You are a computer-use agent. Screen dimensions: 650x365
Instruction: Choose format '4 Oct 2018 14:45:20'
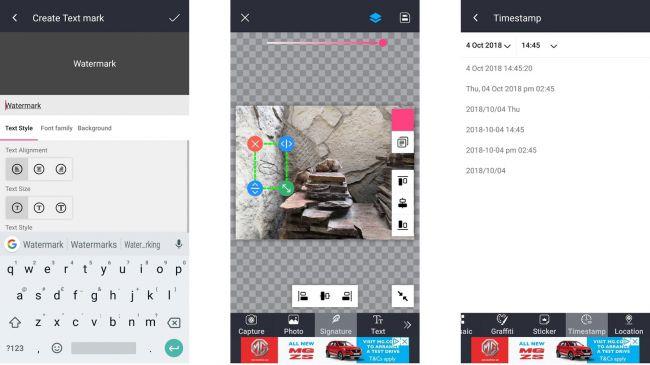[x=499, y=68]
